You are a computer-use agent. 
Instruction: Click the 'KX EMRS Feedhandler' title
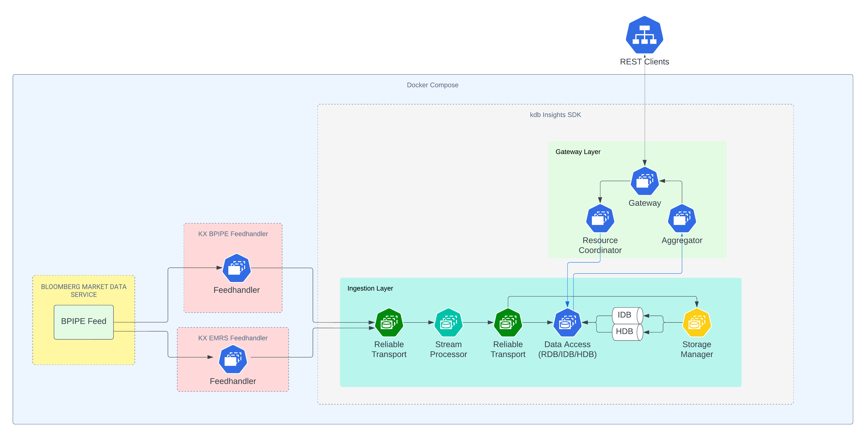click(233, 338)
